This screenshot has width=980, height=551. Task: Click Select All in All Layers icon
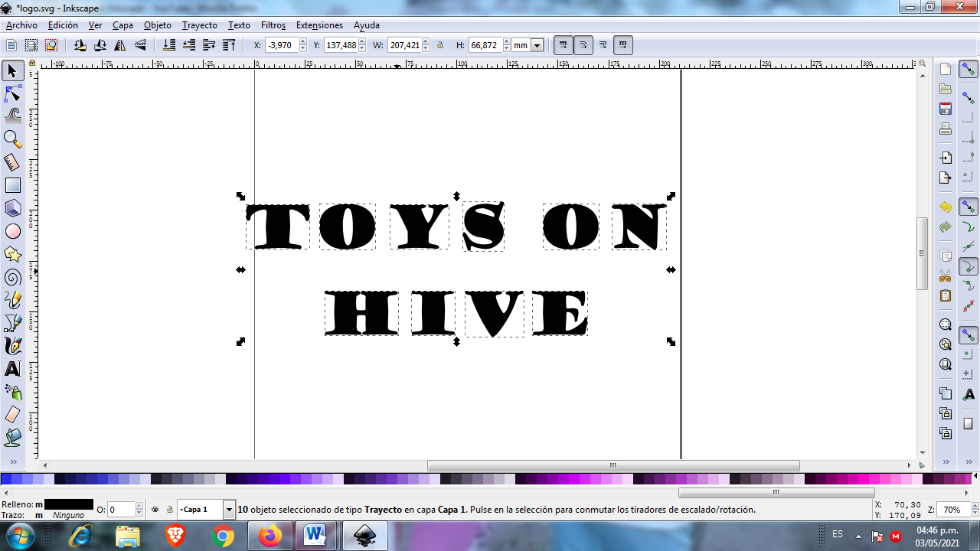pos(31,46)
